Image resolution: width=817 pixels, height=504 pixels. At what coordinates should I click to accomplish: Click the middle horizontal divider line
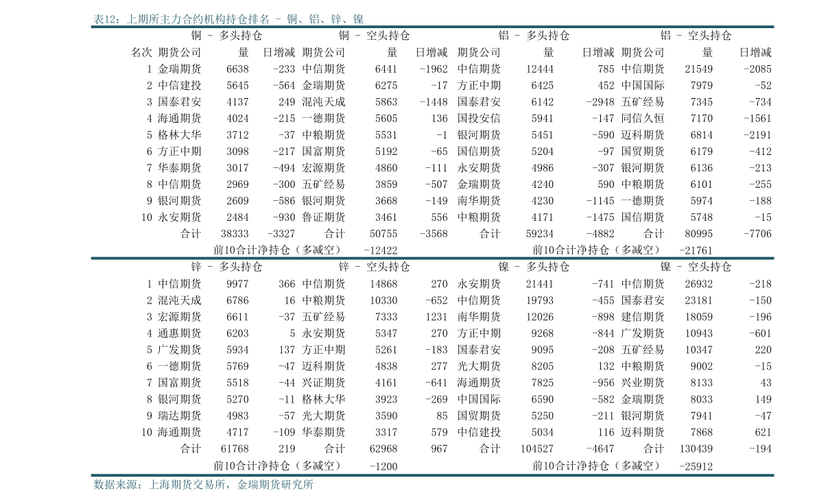pyautogui.click(x=432, y=258)
